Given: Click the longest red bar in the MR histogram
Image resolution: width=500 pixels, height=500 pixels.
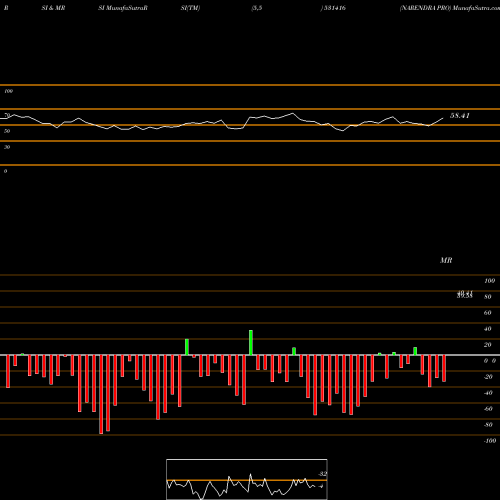Looking at the screenshot, I should (x=101, y=394).
